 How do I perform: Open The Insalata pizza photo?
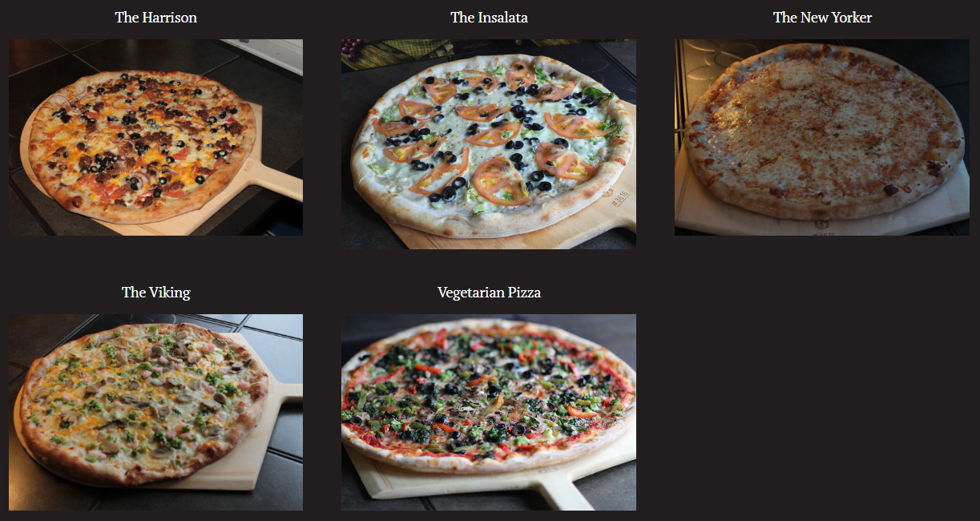pos(489,144)
